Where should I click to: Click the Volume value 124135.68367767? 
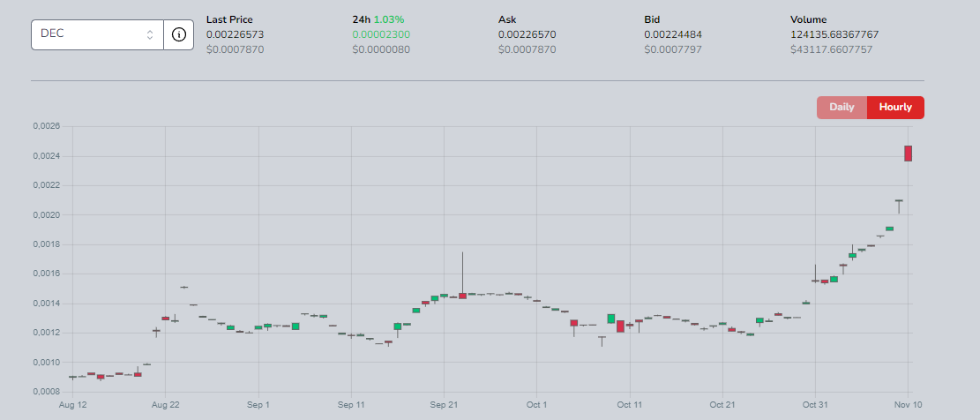(x=834, y=34)
